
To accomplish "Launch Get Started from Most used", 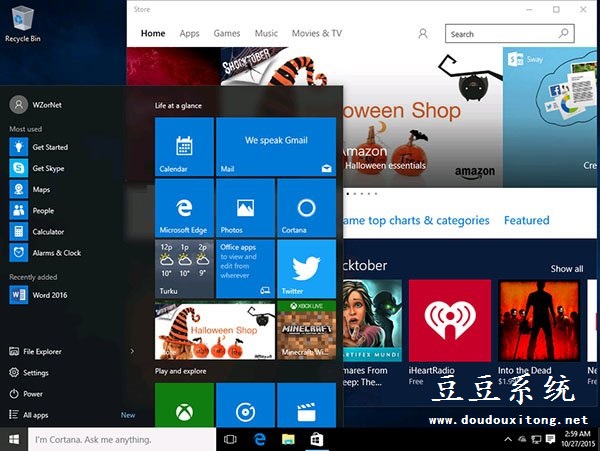I will point(39,147).
